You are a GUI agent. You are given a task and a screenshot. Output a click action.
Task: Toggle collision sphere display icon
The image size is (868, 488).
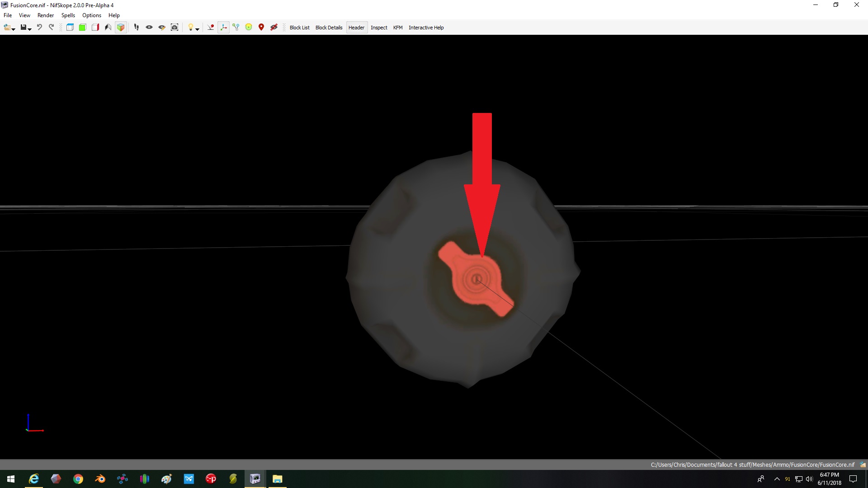pyautogui.click(x=249, y=28)
